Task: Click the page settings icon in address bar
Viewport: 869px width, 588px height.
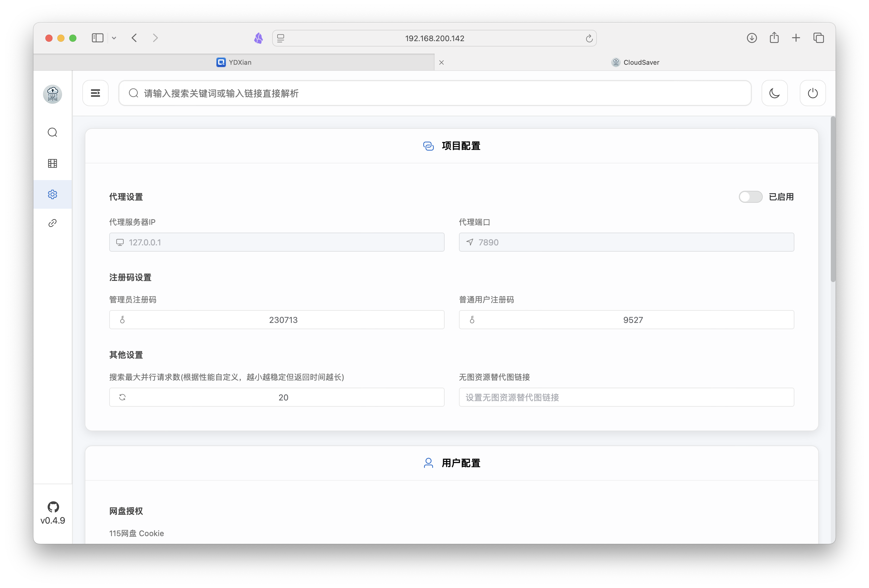Action: (281, 38)
